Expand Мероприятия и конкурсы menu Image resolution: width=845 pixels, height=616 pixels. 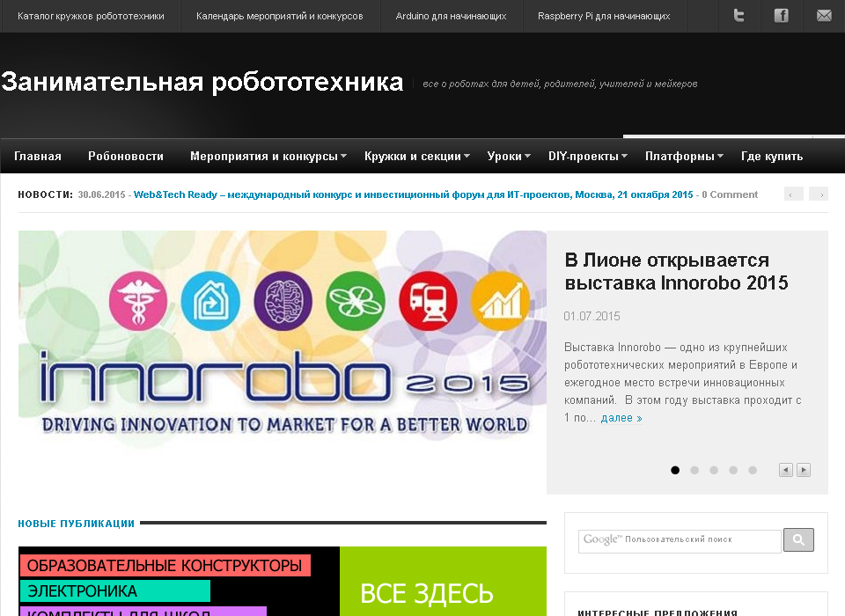[x=268, y=157]
